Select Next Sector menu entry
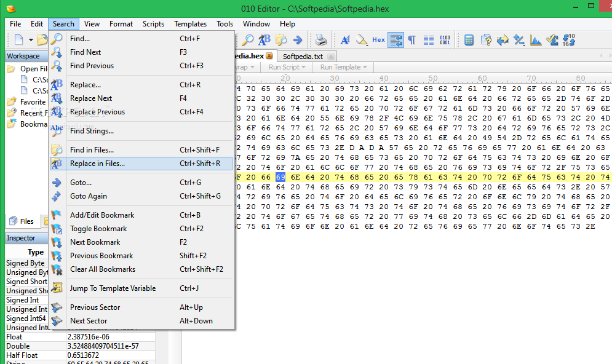Screen dimensions: 612x364 pyautogui.click(x=141, y=321)
